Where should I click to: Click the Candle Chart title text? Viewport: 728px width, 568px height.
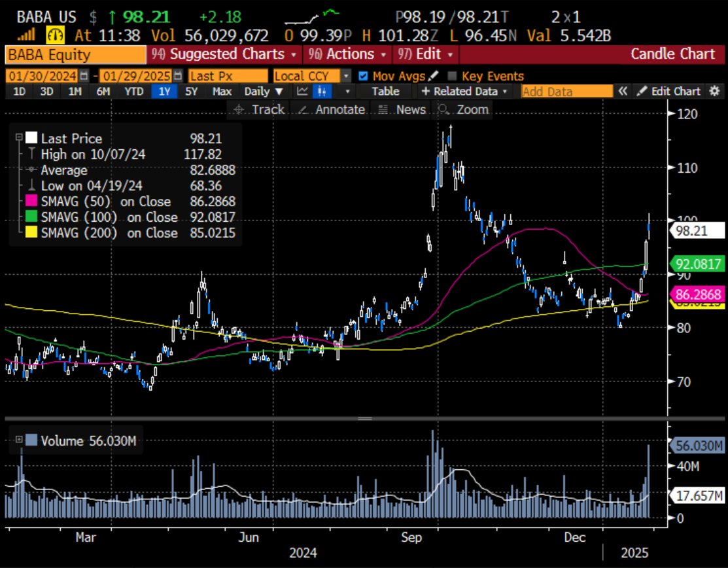pos(672,54)
